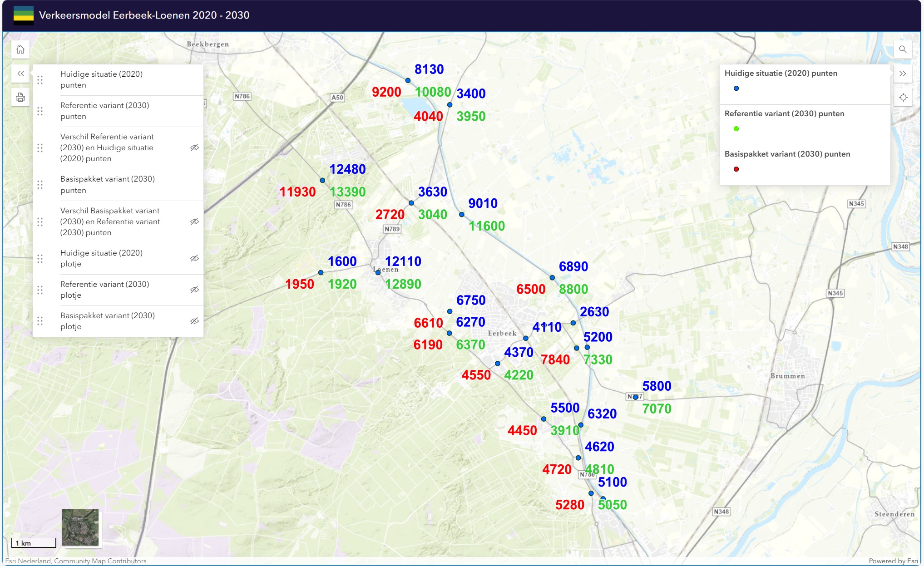Viewport: 924px width, 566px height.
Task: Select Basispakket variant (2030) punten layer item
Action: pos(107,184)
